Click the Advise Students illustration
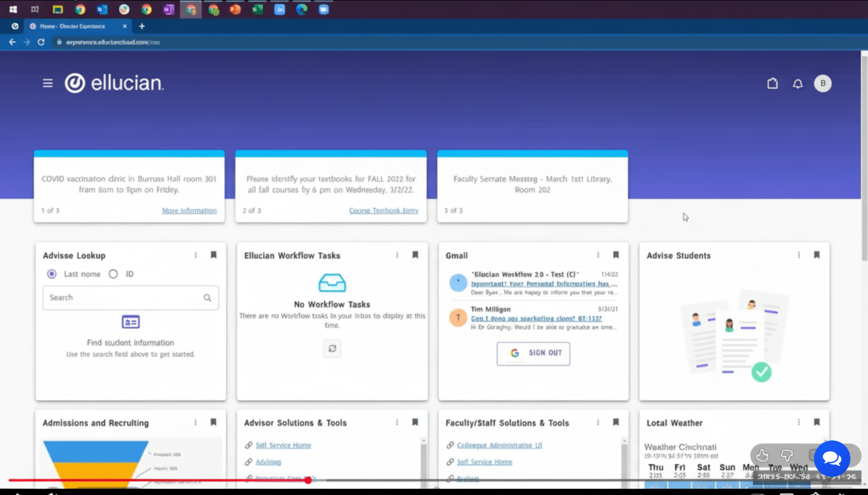The height and width of the screenshot is (495, 868). [734, 335]
